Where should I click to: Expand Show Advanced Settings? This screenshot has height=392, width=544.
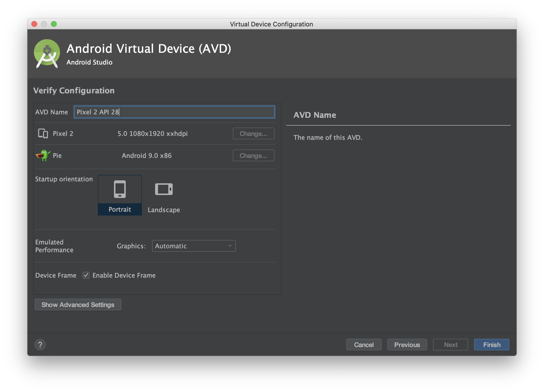(x=78, y=305)
